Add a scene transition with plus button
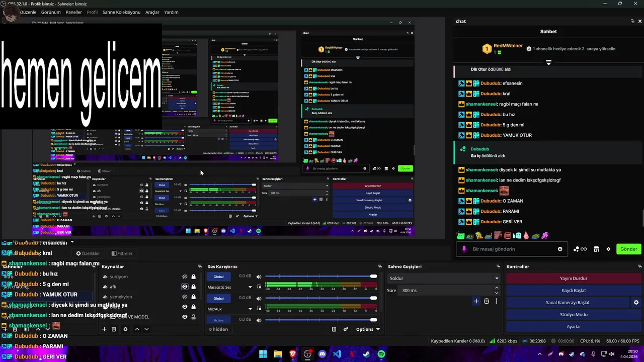Image resolution: width=644 pixels, height=362 pixels. coord(476,301)
